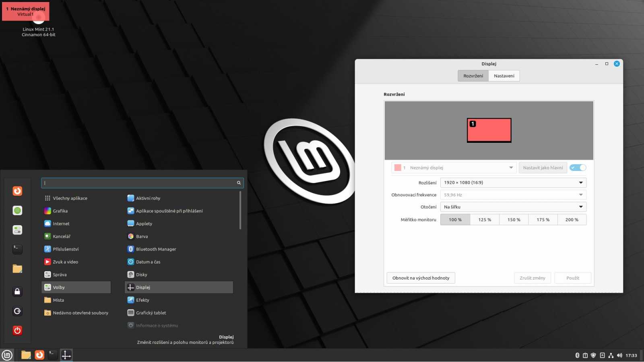
Task: Click the search magnifier icon in menu
Action: pyautogui.click(x=239, y=183)
